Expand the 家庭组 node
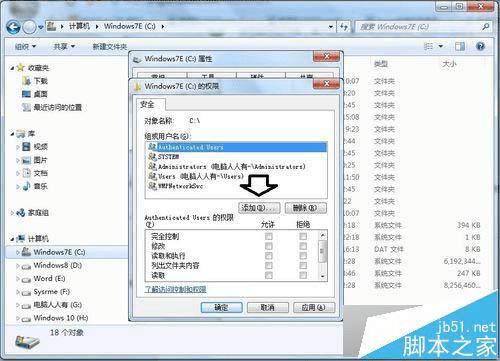Viewport: 500px width, 361px height. click(x=12, y=213)
